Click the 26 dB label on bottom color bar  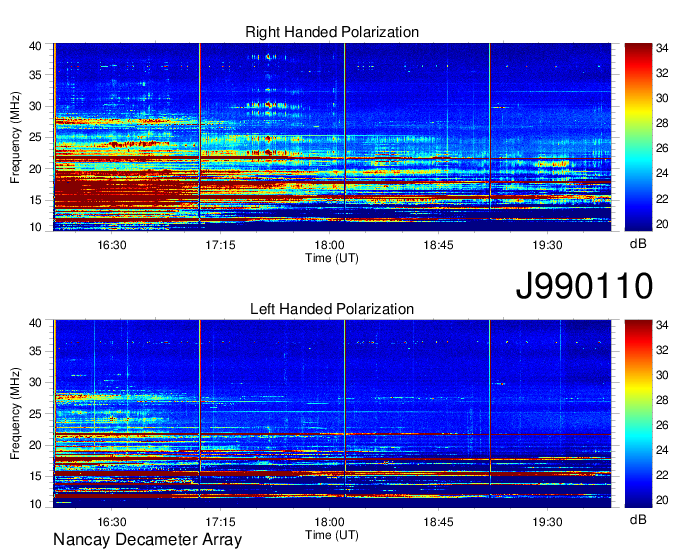[x=662, y=425]
